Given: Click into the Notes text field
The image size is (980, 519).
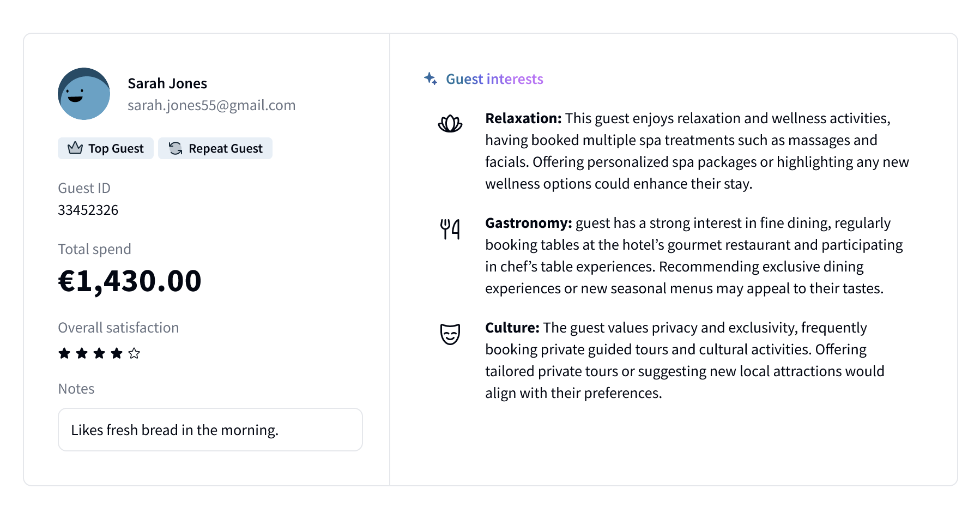Looking at the screenshot, I should pyautogui.click(x=210, y=430).
